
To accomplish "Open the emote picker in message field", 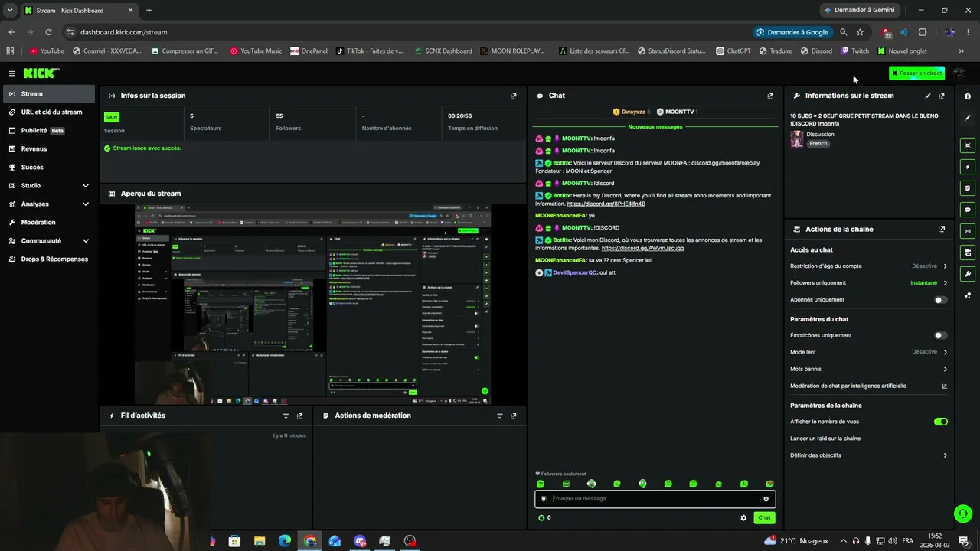I will coord(766,499).
